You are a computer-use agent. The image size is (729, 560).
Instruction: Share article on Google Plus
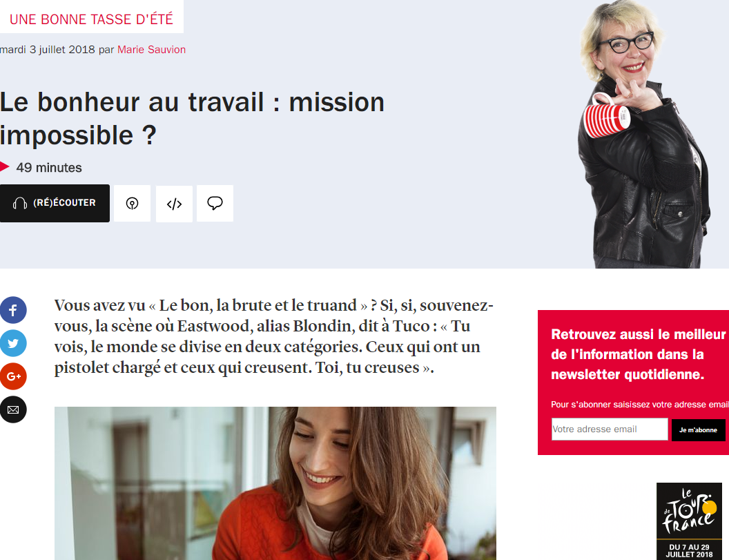tap(13, 376)
